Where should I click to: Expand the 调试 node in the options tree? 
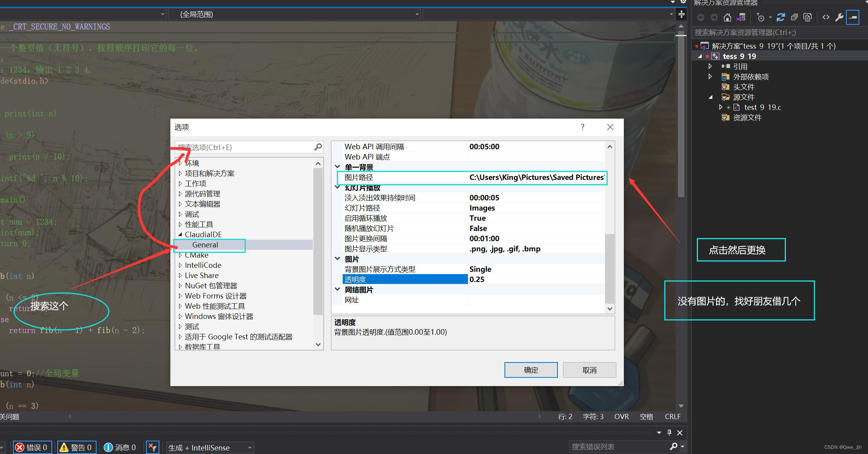click(x=180, y=214)
